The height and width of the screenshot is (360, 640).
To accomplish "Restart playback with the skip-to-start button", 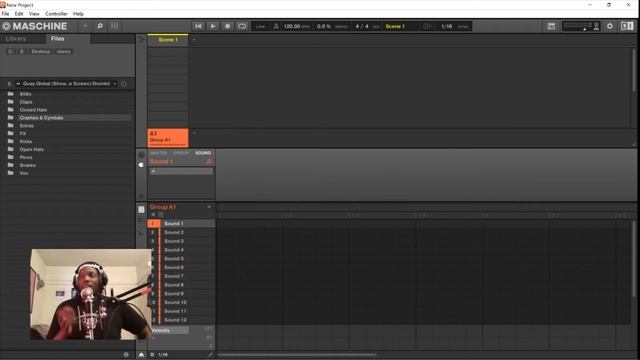I will pos(198,26).
